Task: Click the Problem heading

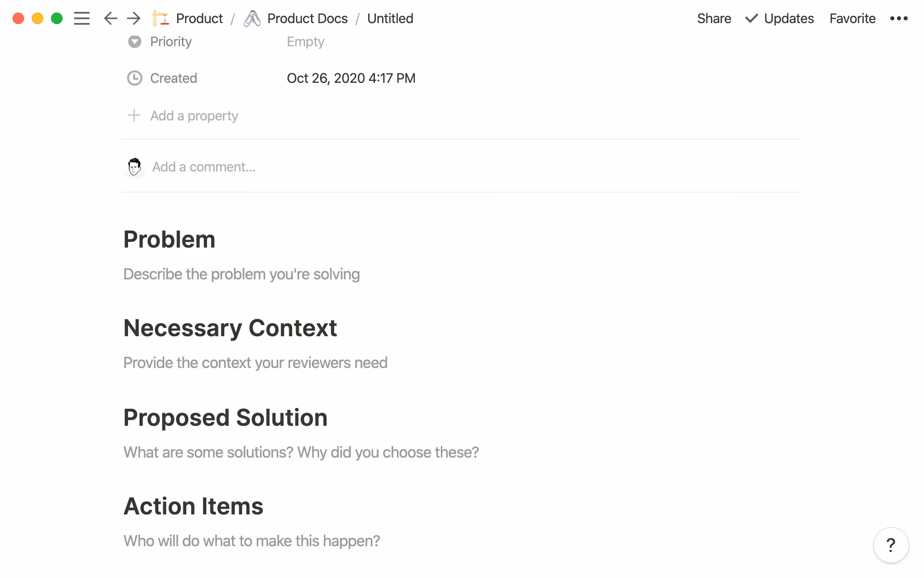Action: pos(169,239)
